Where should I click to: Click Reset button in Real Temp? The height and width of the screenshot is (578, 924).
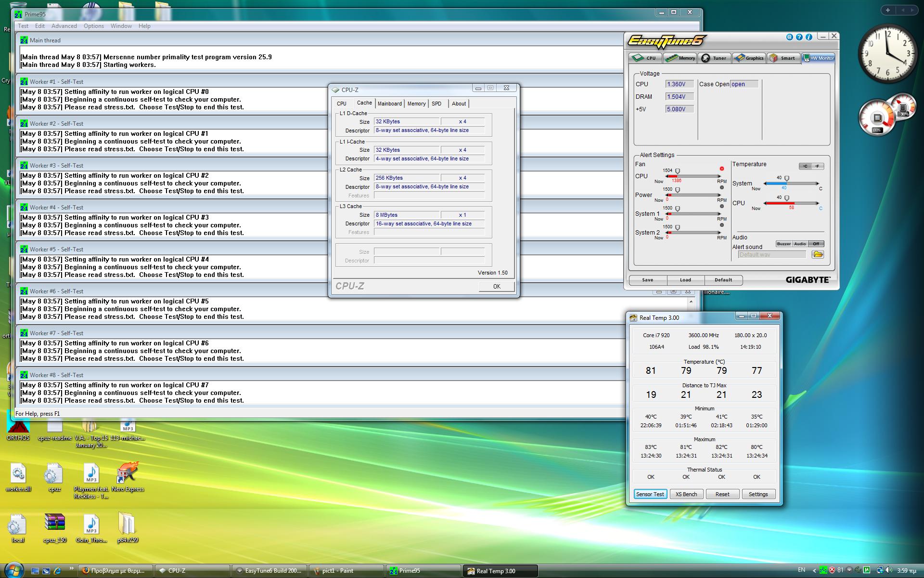coord(722,494)
